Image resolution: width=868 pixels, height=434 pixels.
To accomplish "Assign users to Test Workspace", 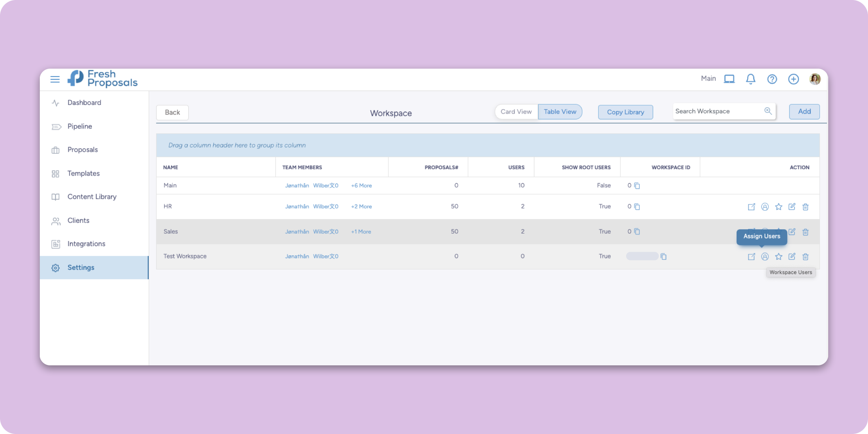I will click(x=765, y=256).
